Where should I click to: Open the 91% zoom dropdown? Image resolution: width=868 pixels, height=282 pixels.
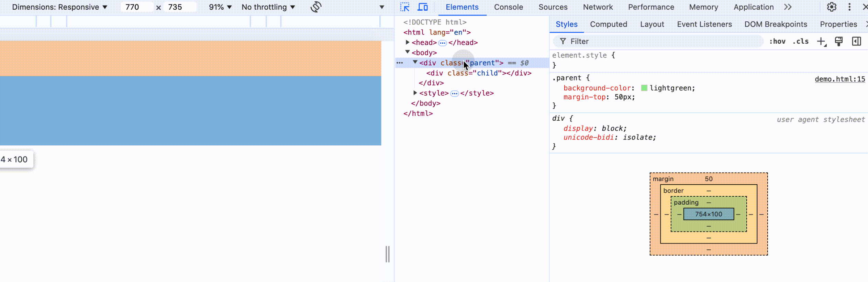(220, 7)
